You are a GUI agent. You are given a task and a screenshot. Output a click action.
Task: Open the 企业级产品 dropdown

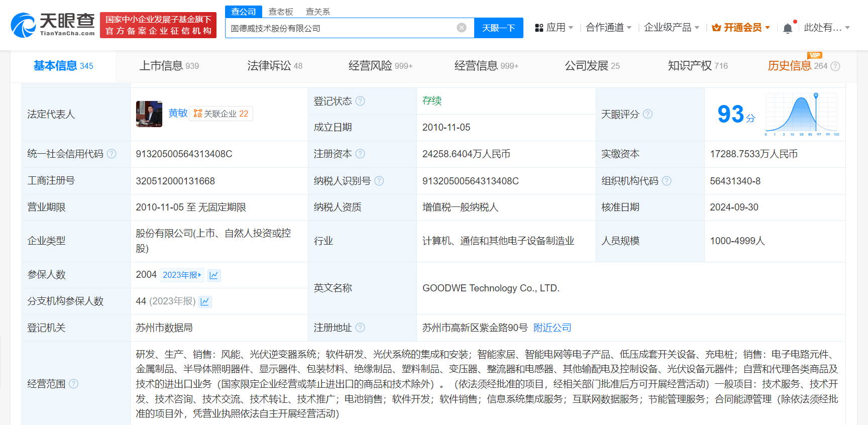click(x=671, y=28)
